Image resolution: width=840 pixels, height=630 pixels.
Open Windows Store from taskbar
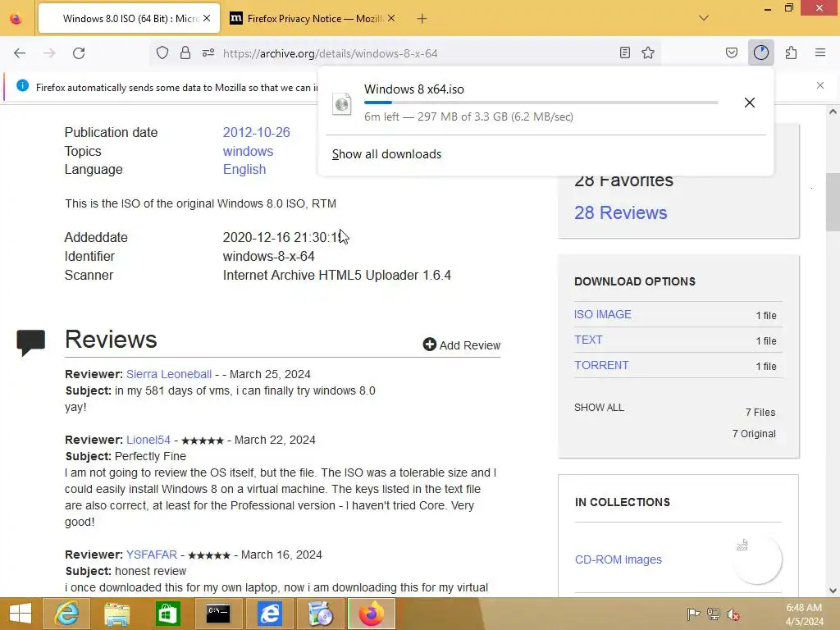[167, 614]
